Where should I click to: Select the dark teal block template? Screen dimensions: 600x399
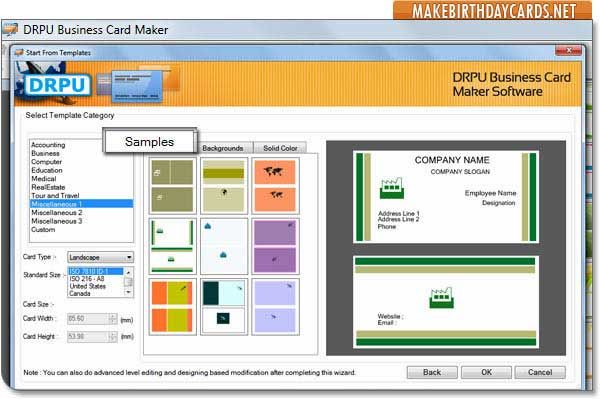pyautogui.click(x=224, y=307)
